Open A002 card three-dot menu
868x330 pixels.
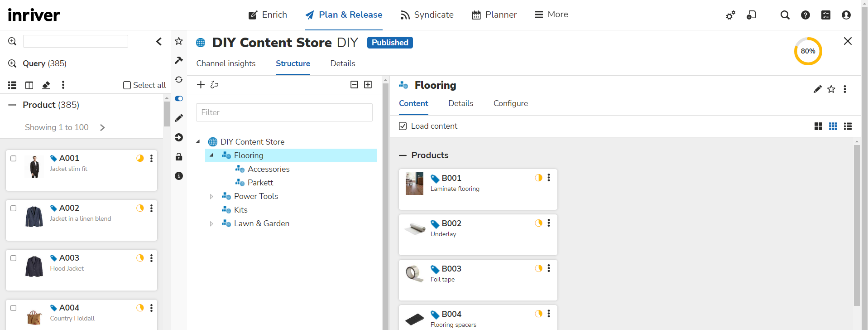(151, 208)
